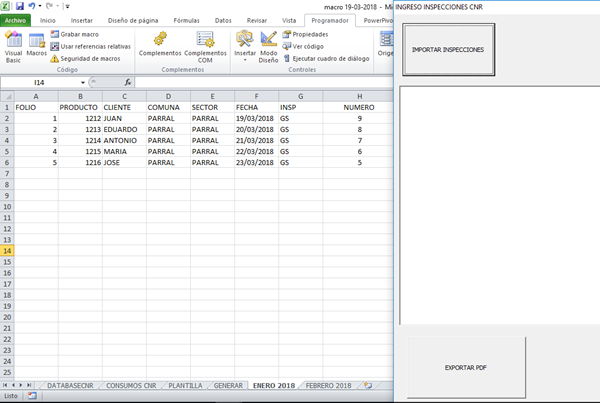The image size is (600, 403).
Task: Toggle Modo Diseño in Controles group
Action: pyautogui.click(x=269, y=46)
